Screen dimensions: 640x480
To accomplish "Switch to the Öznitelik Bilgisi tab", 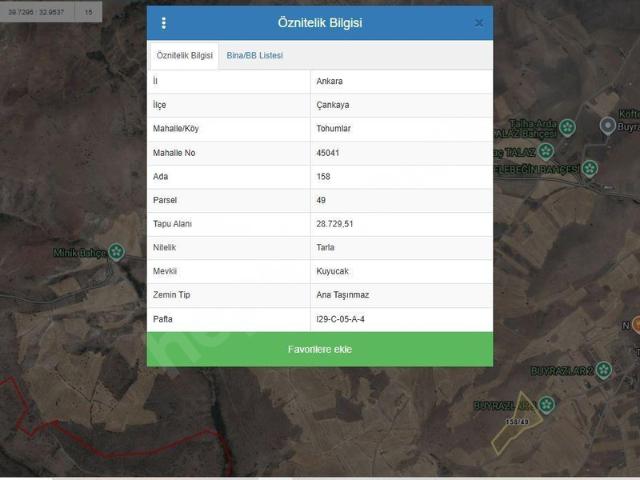I will (184, 56).
